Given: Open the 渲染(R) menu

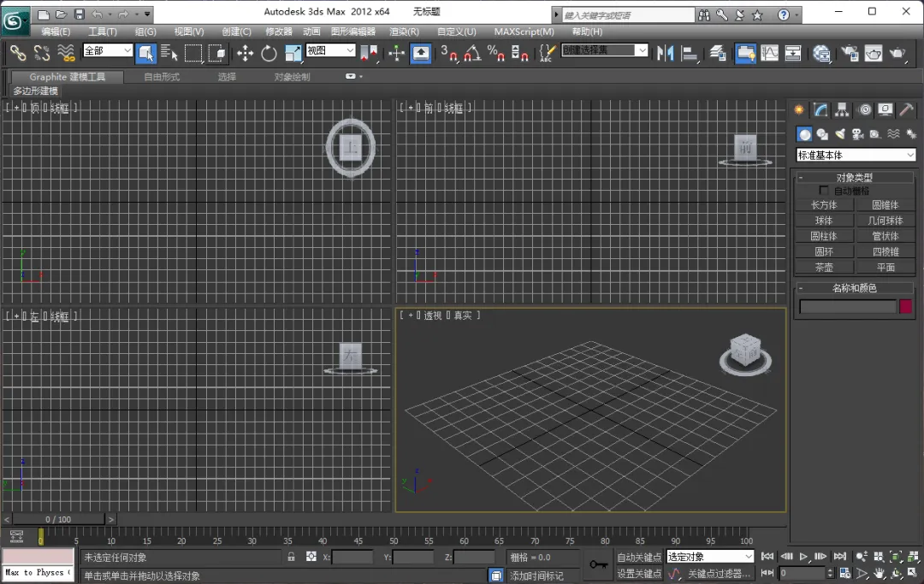Looking at the screenshot, I should point(404,32).
